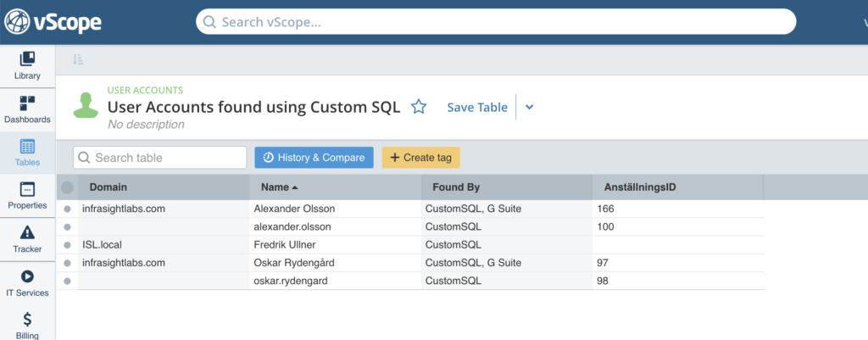Click the AnställningsID value 100
The width and height of the screenshot is (868, 340).
[605, 227]
